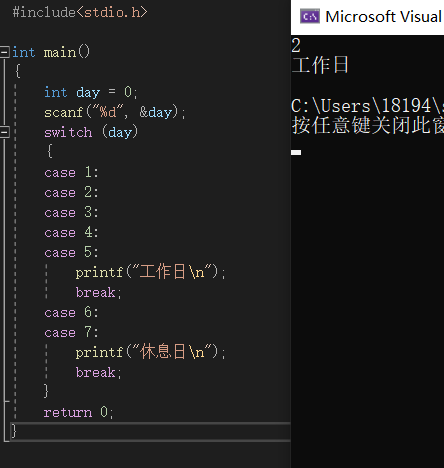Viewport: 444px width, 468px height.
Task: Click the 'case 7:' line
Action: (71, 333)
